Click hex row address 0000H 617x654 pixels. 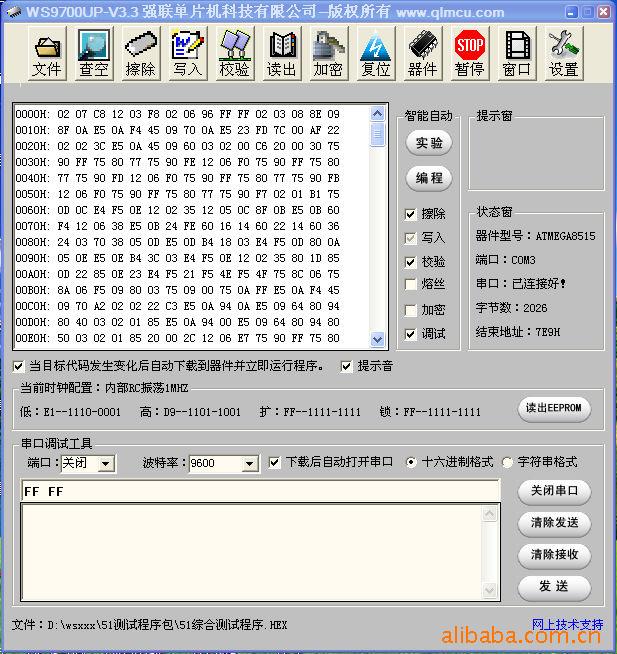point(32,114)
